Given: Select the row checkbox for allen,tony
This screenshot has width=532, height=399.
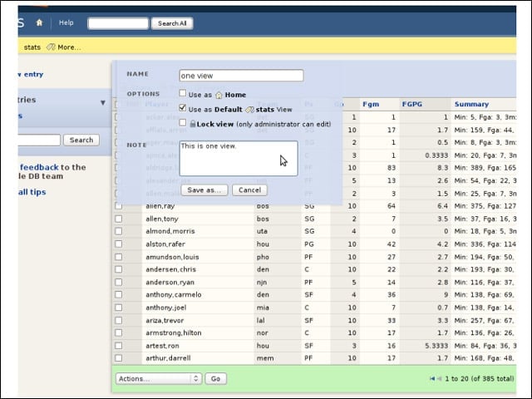Looking at the screenshot, I should pos(118,219).
